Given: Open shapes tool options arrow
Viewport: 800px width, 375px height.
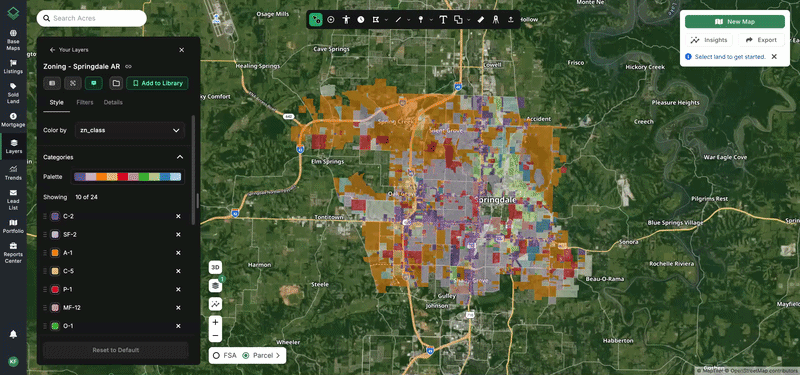Looking at the screenshot, I should click(468, 20).
